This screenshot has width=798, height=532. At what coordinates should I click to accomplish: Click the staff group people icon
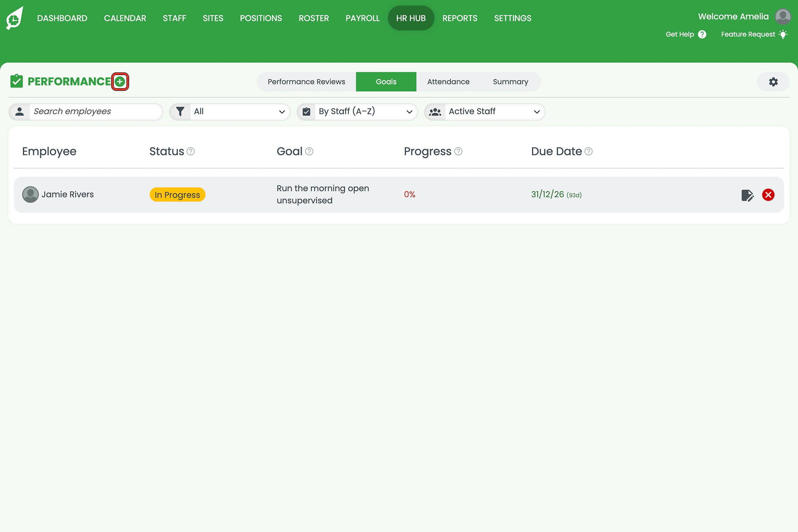(x=435, y=112)
